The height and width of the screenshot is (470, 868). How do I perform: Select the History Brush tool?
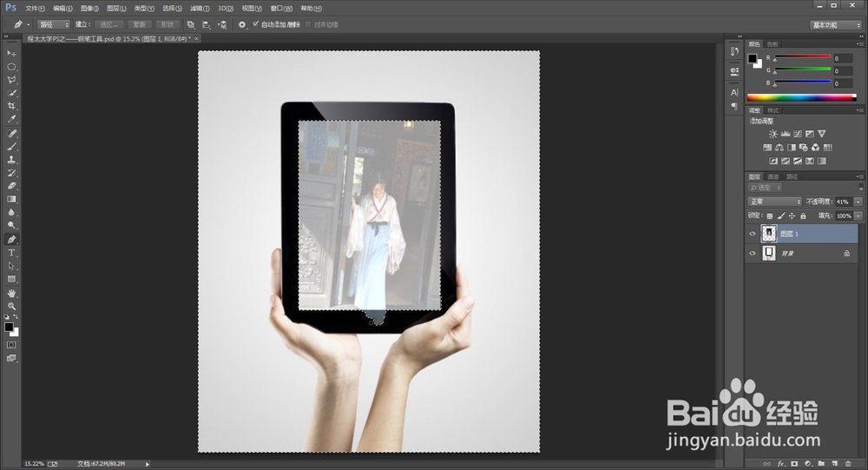click(x=11, y=173)
